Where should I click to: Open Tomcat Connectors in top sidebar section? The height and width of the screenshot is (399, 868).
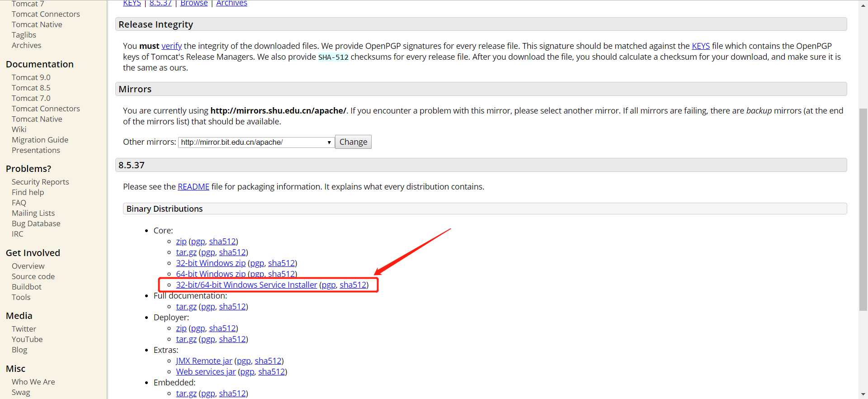click(x=46, y=14)
